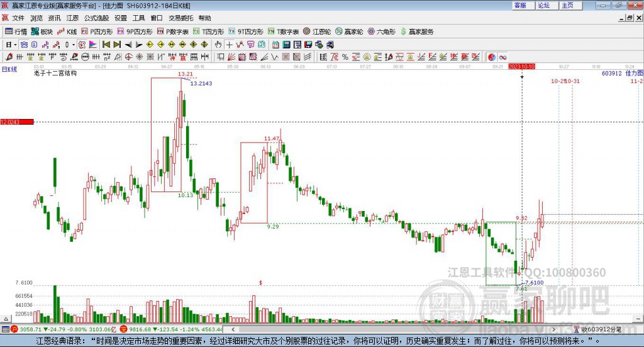Jump to the last bar

pyautogui.click(x=117, y=45)
